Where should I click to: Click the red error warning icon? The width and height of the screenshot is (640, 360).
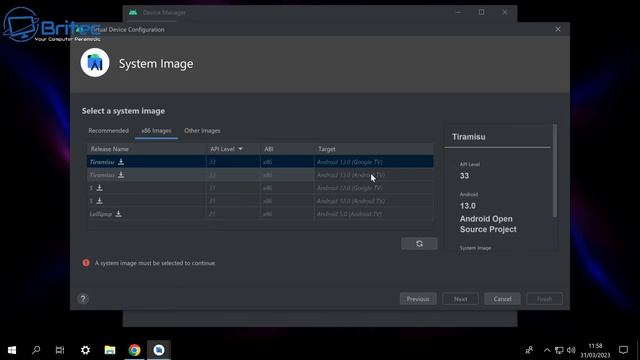coord(86,263)
